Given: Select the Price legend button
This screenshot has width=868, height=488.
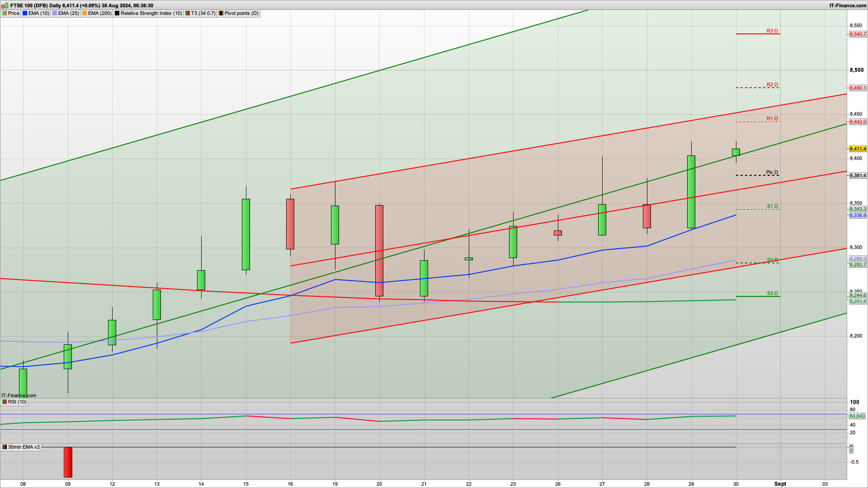Looking at the screenshot, I should pos(11,13).
